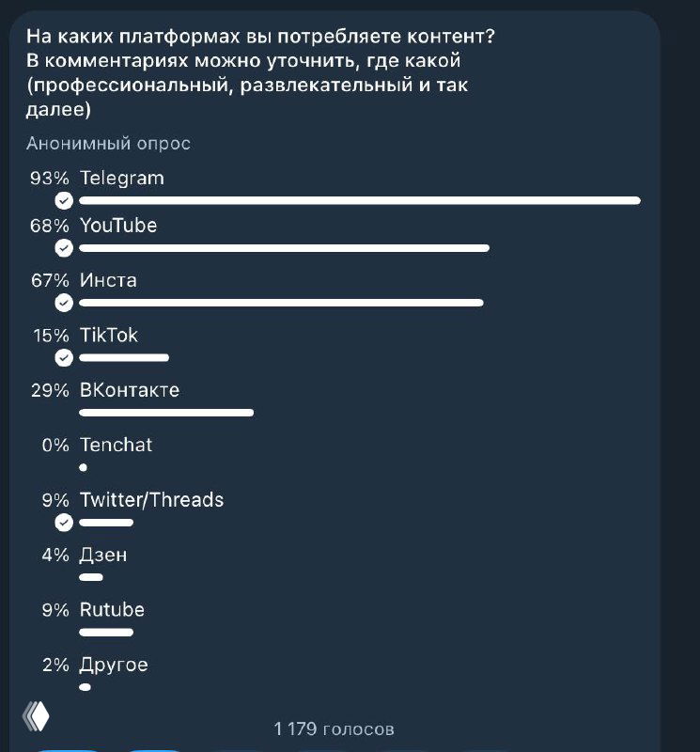Image resolution: width=700 pixels, height=752 pixels.
Task: Deselect the Инста vote checkmark
Action: (63, 303)
